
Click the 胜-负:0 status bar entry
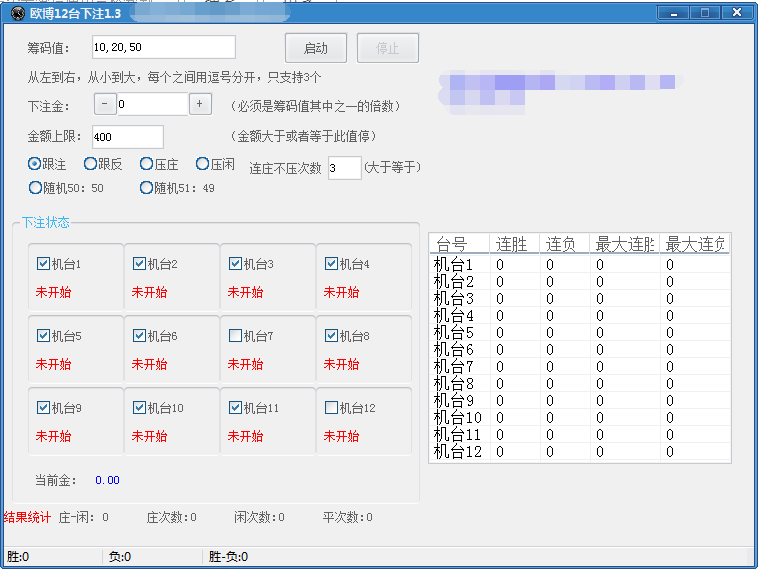tap(228, 557)
